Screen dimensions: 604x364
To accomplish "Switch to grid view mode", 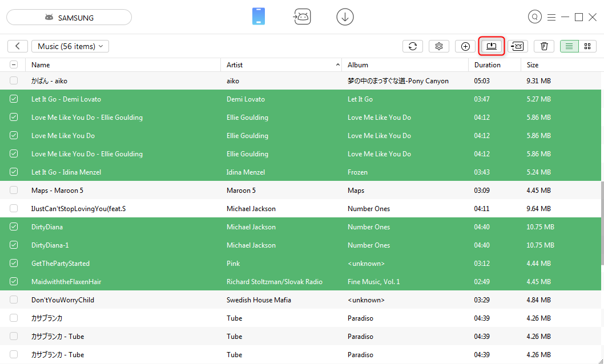I will tap(587, 46).
